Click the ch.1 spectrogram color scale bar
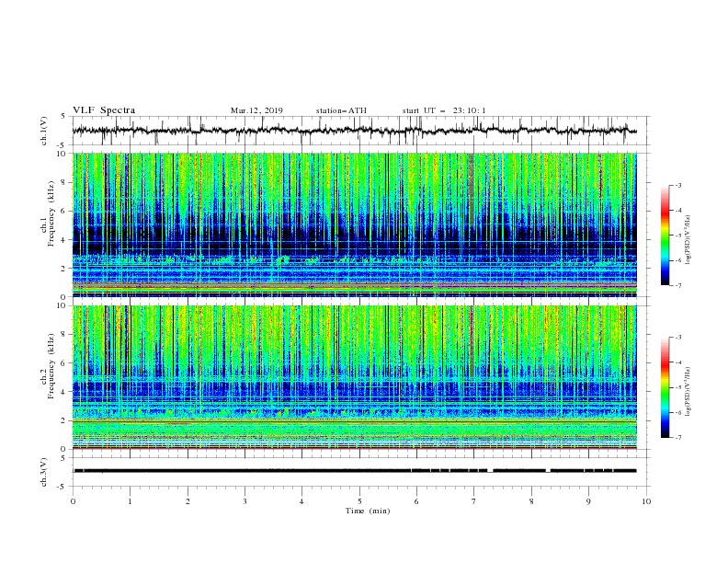Image resolution: width=728 pixels, height=563 pixels. coord(665,235)
